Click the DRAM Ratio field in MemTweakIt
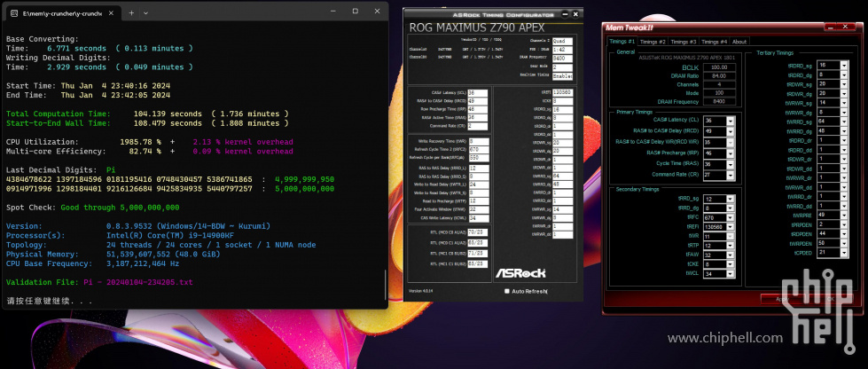Viewport: 868px width, 369px height. tap(720, 76)
